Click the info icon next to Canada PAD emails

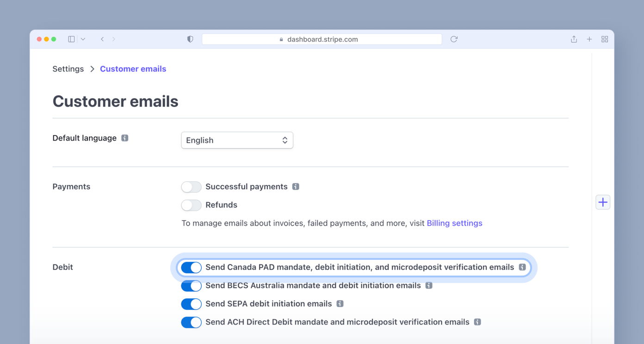[522, 267]
